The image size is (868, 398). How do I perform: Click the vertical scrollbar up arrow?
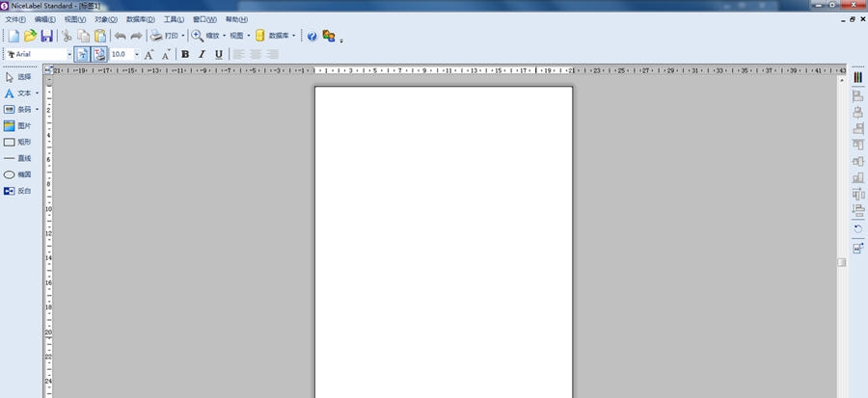[x=841, y=80]
